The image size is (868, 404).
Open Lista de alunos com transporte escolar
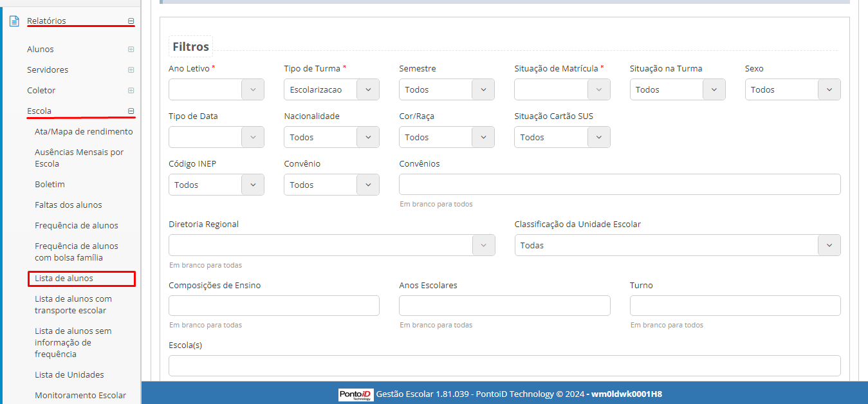pos(73,305)
